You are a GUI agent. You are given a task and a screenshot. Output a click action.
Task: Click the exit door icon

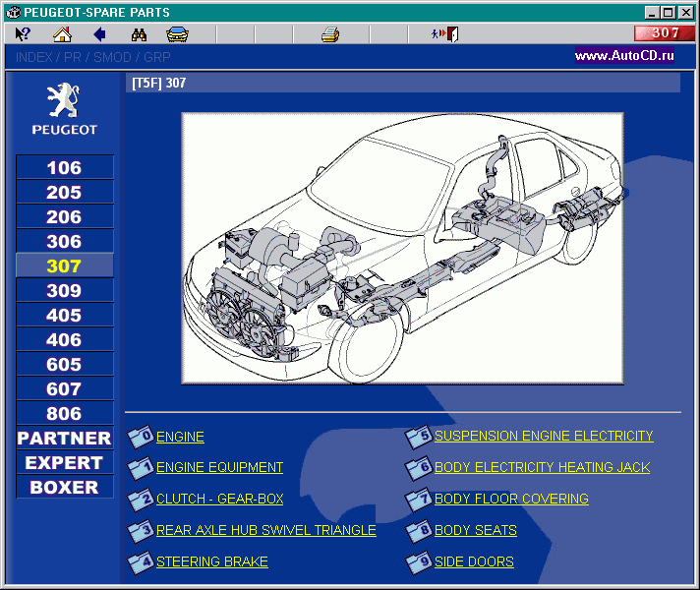[x=445, y=34]
